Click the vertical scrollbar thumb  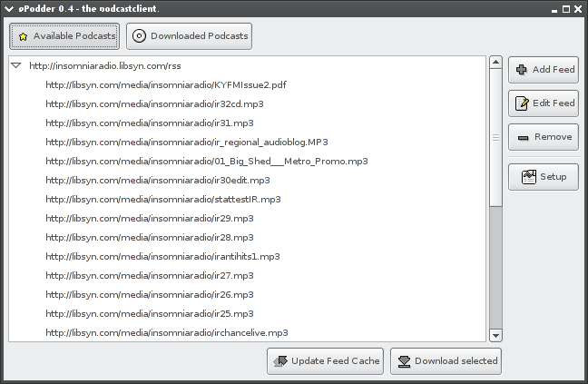(x=495, y=137)
